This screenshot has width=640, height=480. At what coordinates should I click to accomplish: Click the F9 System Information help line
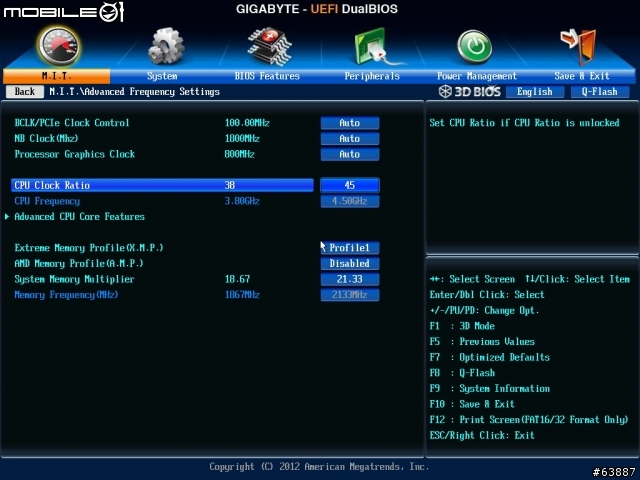click(x=489, y=389)
